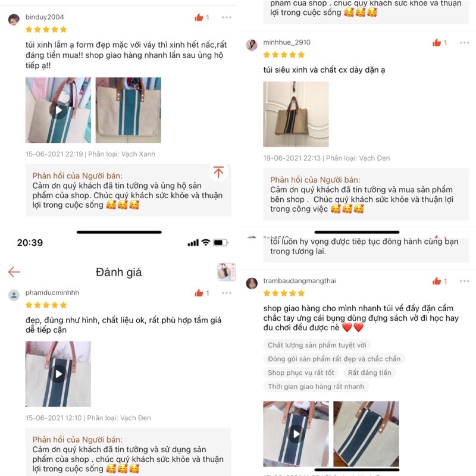The height and width of the screenshot is (476, 476).
Task: Open more options on binduy2004's review
Action: pyautogui.click(x=227, y=17)
